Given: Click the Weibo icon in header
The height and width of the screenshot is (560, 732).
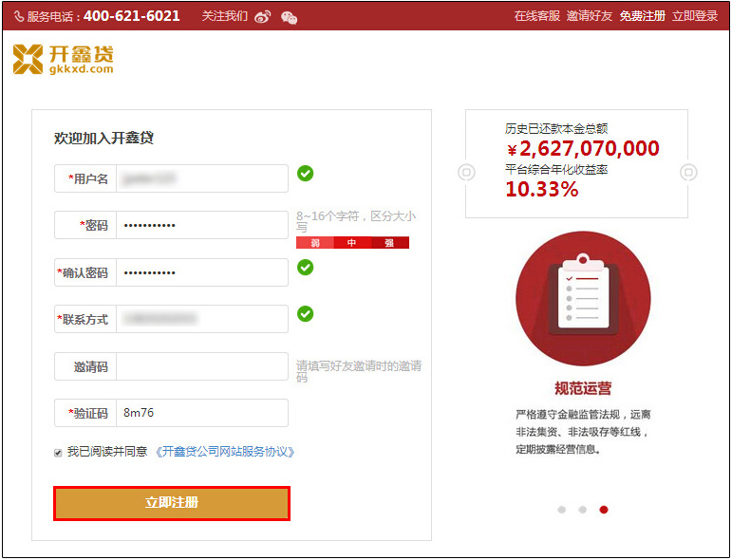Looking at the screenshot, I should tap(263, 17).
